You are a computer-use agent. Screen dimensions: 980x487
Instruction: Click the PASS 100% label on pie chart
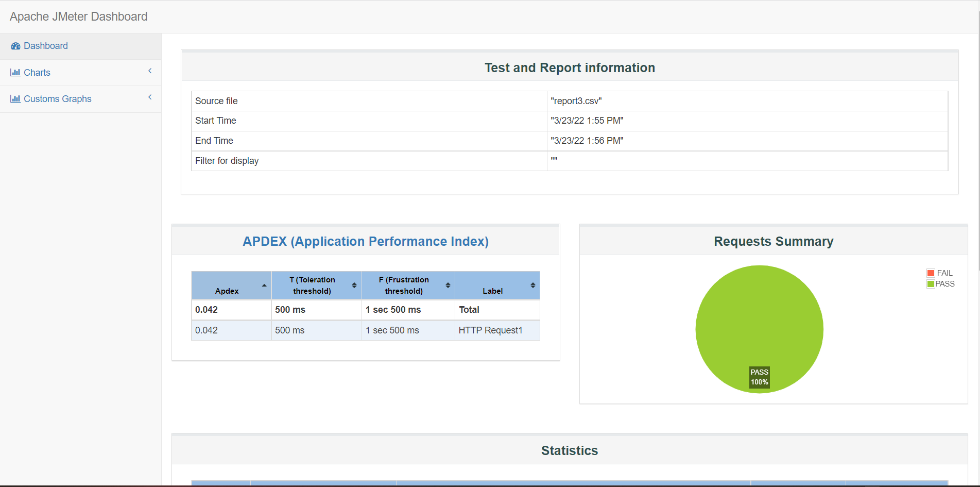[759, 377]
